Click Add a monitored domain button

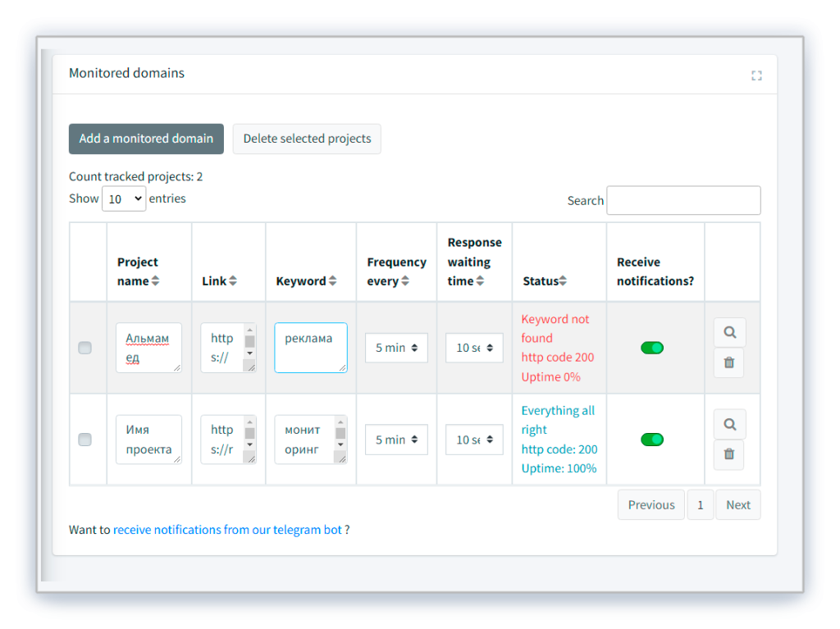point(146,139)
